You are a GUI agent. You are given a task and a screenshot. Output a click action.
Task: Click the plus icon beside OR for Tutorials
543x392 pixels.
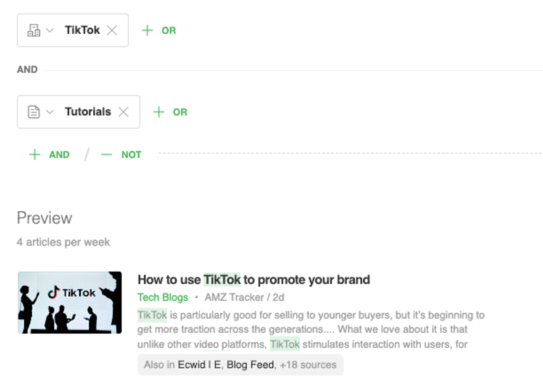159,112
